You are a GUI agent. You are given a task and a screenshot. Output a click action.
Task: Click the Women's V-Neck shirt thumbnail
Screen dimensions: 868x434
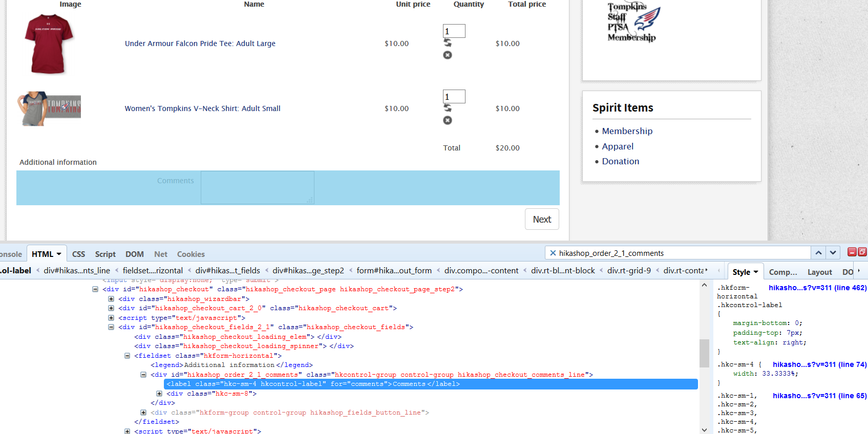click(x=49, y=108)
